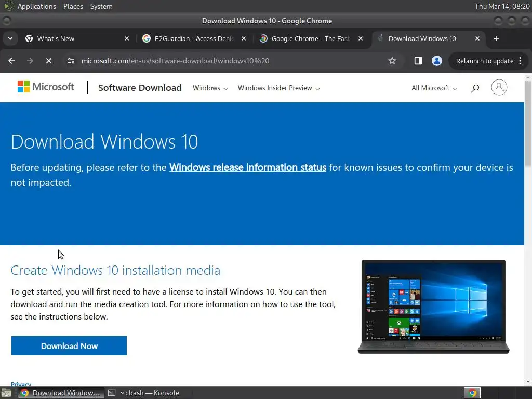Image resolution: width=532 pixels, height=399 pixels.
Task: Stop loading the page with the X
Action: coord(49,61)
